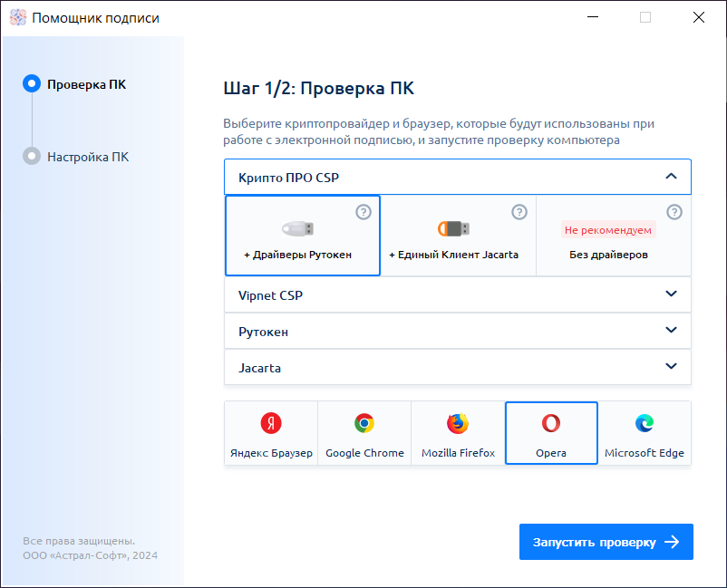Go to Настройка ПК step in sidebar
The height and width of the screenshot is (588, 727).
[87, 157]
